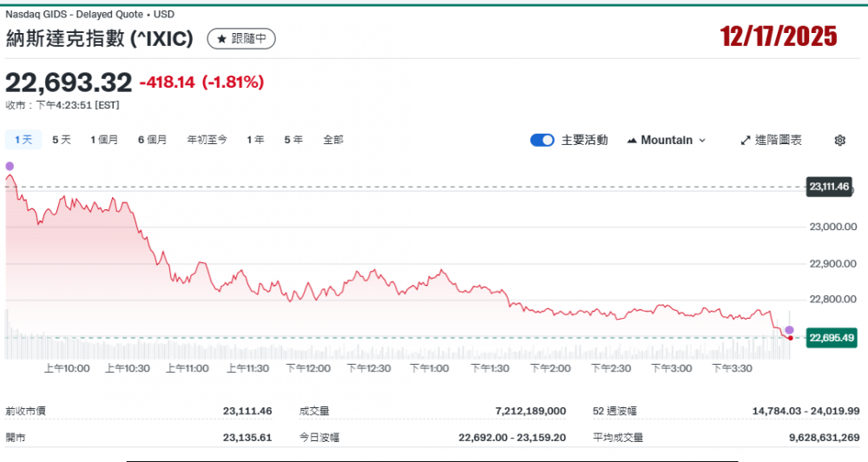View the 5年 chart range
Image resolution: width=868 pixels, height=462 pixels.
(293, 140)
